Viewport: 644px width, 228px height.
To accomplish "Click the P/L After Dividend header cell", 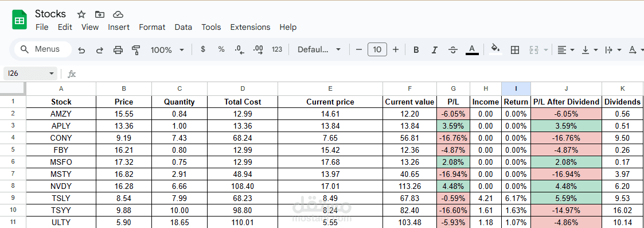I will pyautogui.click(x=566, y=102).
